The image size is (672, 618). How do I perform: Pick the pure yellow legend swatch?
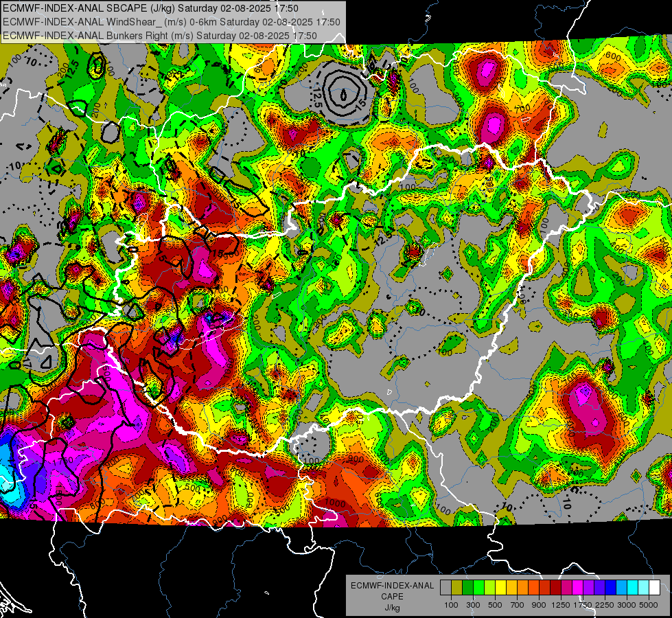(x=500, y=587)
